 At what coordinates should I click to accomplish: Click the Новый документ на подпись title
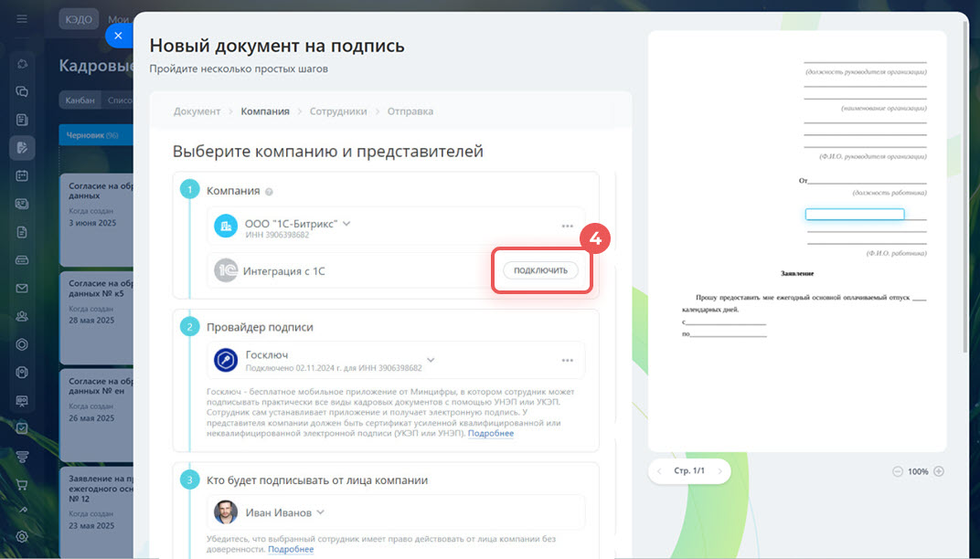(277, 46)
